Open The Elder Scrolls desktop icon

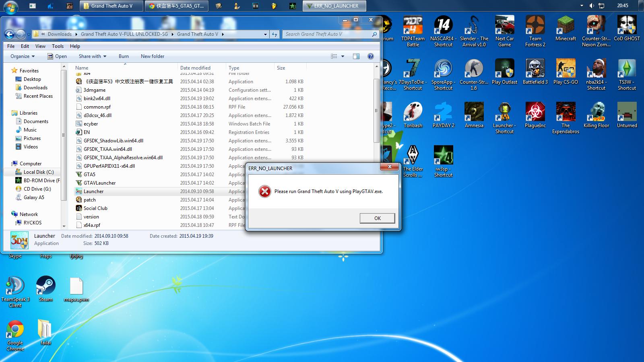click(x=413, y=162)
